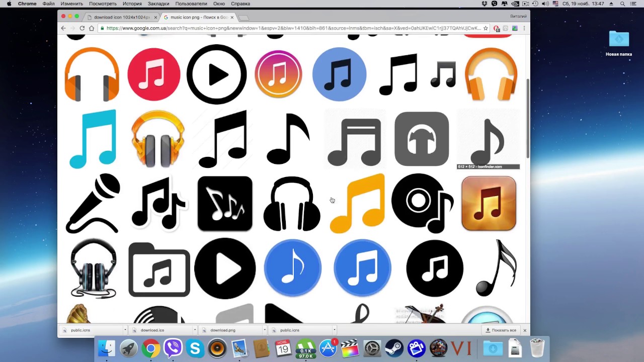Click the page's vertical scrollbar

tap(528, 118)
